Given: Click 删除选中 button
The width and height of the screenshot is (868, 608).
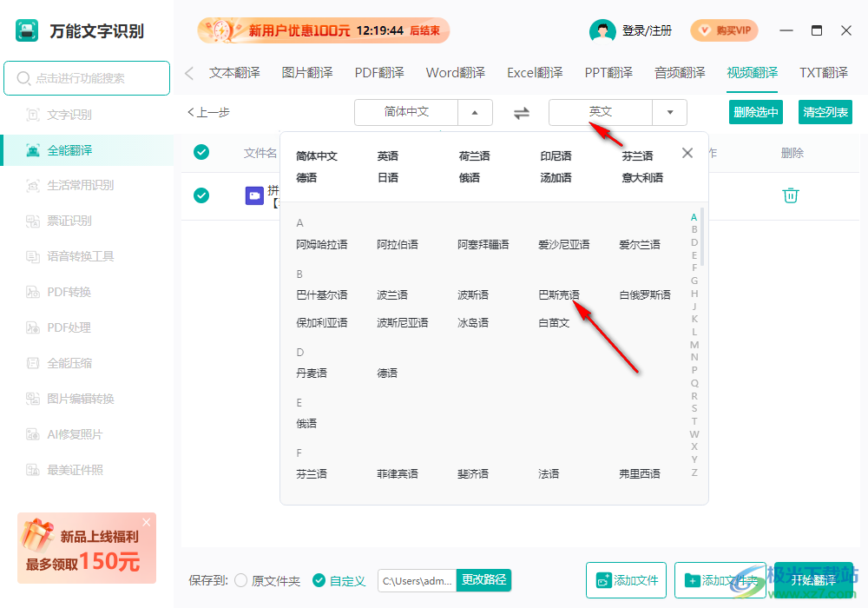Looking at the screenshot, I should [x=756, y=112].
